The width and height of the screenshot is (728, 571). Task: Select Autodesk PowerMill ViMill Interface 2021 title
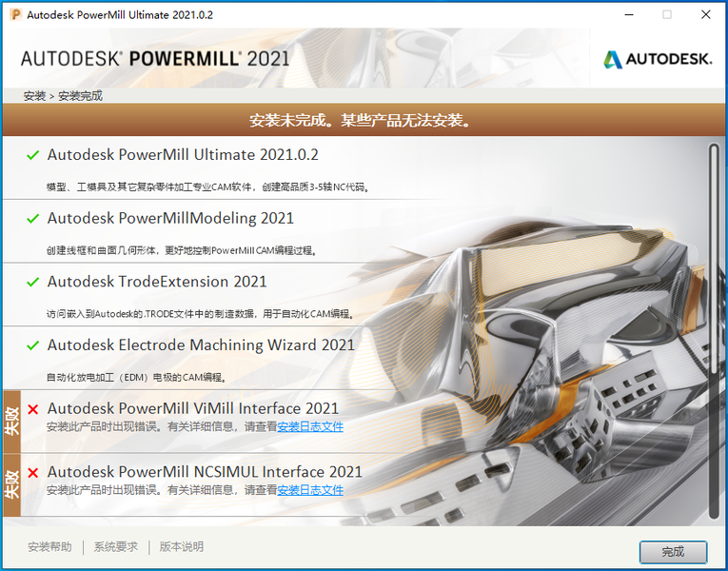tap(192, 408)
